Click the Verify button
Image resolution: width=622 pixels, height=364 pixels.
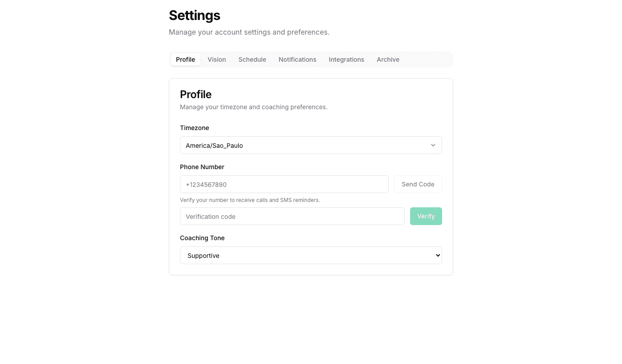click(x=426, y=216)
